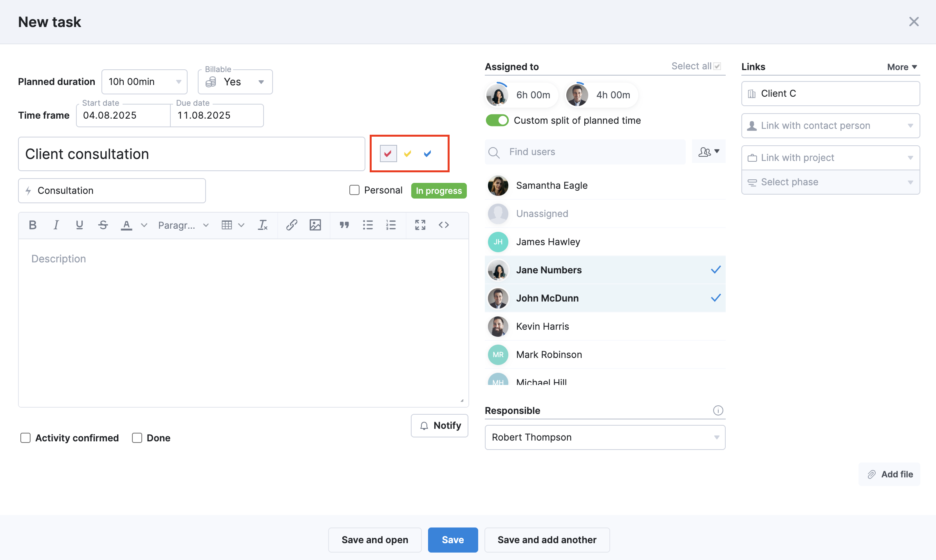Tick the Select all checkbox

(x=717, y=66)
